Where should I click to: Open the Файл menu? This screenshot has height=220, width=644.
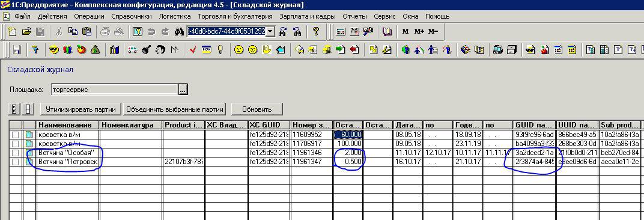pyautogui.click(x=23, y=16)
